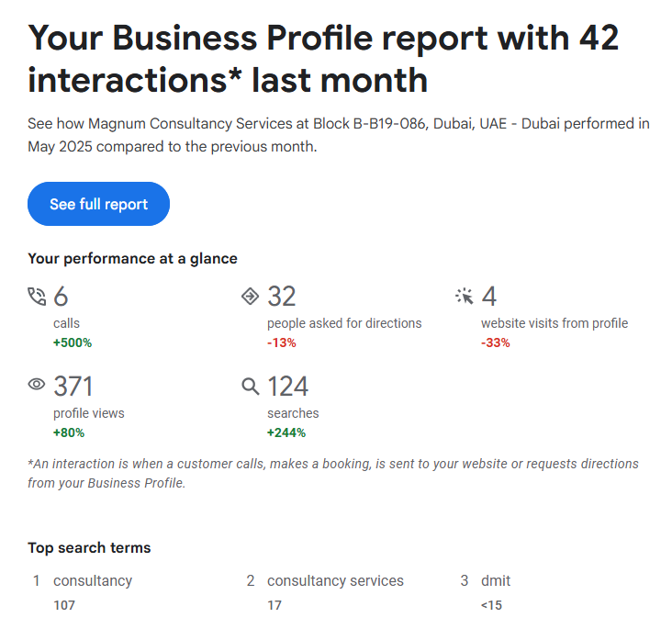Click the phone calls icon
Screen dimensions: 672x640
pos(37,297)
